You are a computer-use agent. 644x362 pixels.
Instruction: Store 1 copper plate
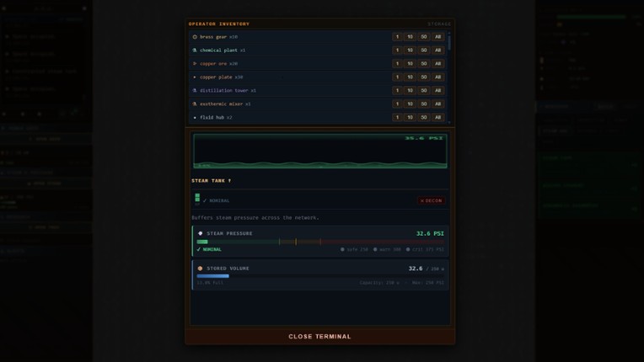[397, 77]
